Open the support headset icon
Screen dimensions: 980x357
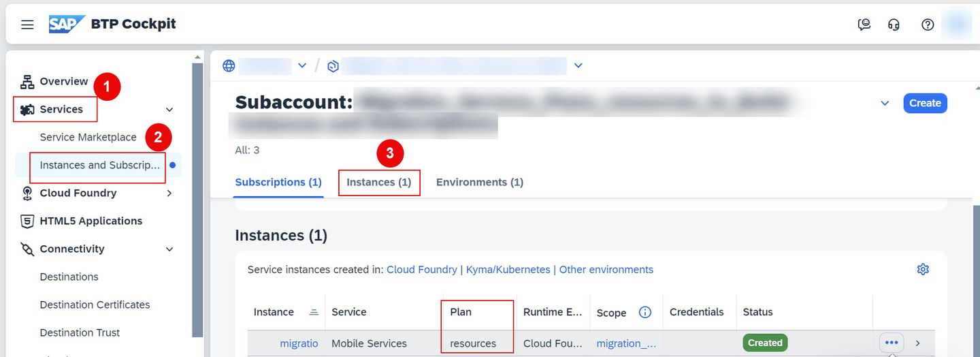[894, 25]
